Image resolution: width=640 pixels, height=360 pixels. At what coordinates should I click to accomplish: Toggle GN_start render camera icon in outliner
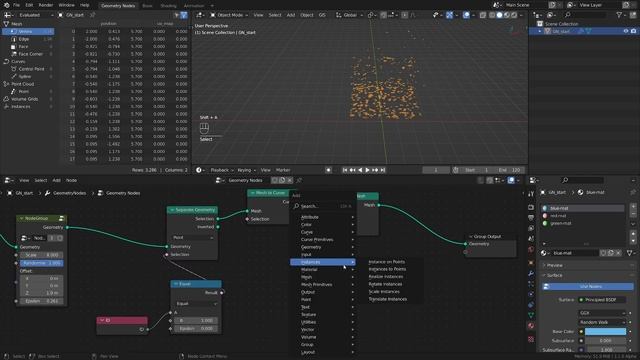[633, 31]
